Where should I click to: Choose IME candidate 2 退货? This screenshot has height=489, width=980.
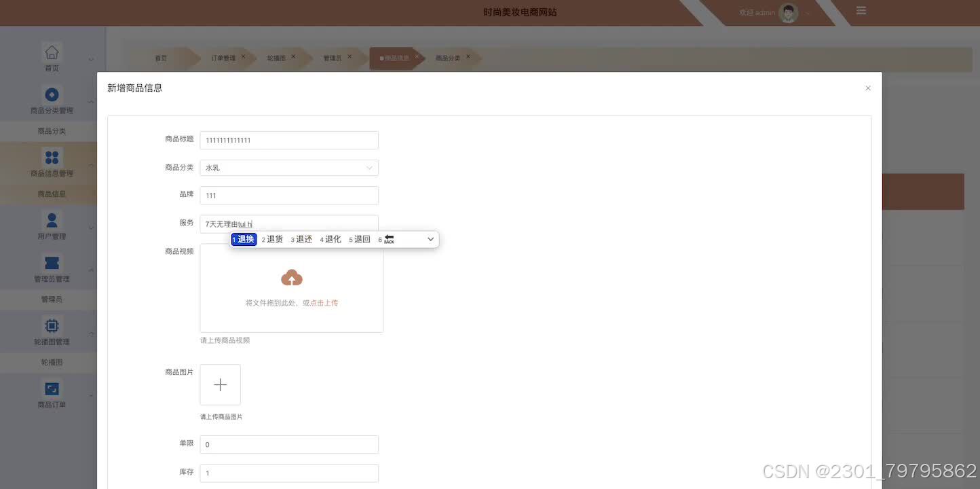[272, 239]
